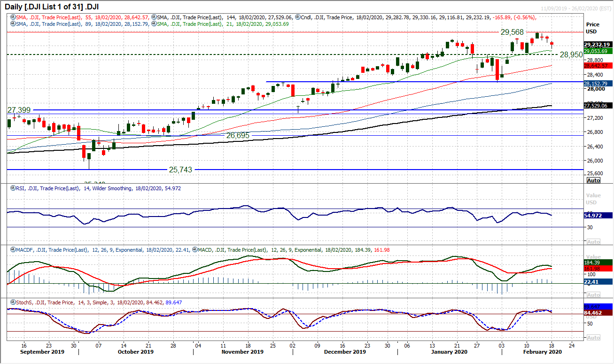This screenshot has height=364, width=614.
Task: Click the Auto button in the Stochastic panel
Action: click(593, 338)
